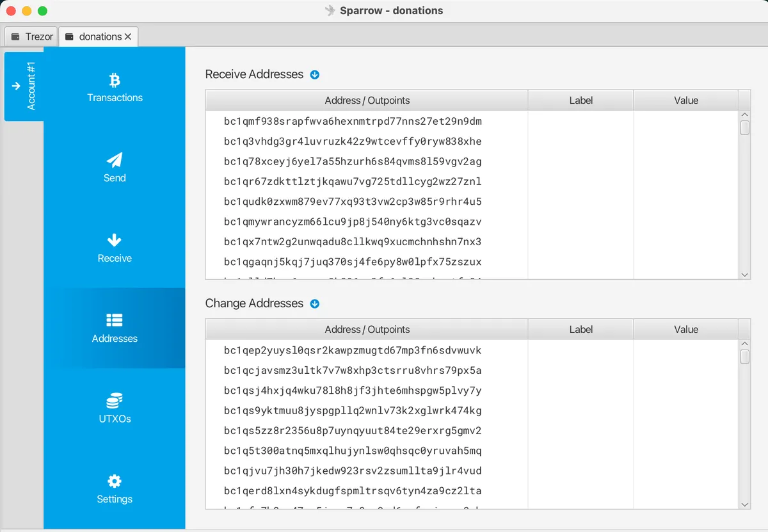This screenshot has height=532, width=768.
Task: Click scroll-up arrow in Receive Addresses table
Action: [x=744, y=115]
